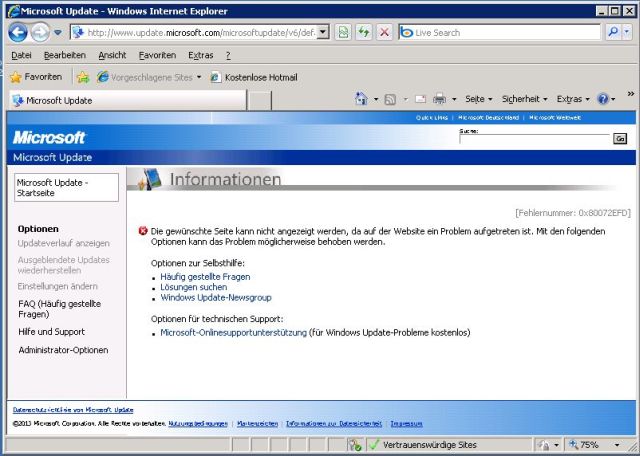This screenshot has height=456, width=640.
Task: Click the Refresh page icon
Action: tap(364, 32)
